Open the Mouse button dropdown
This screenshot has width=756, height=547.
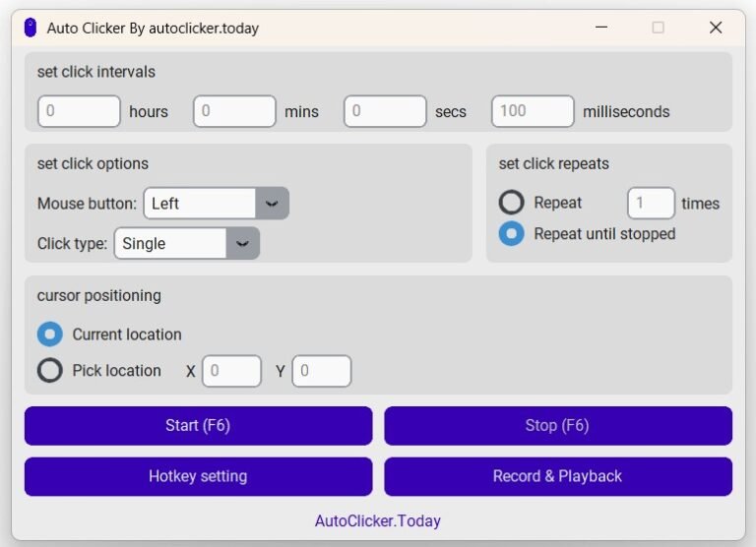217,204
